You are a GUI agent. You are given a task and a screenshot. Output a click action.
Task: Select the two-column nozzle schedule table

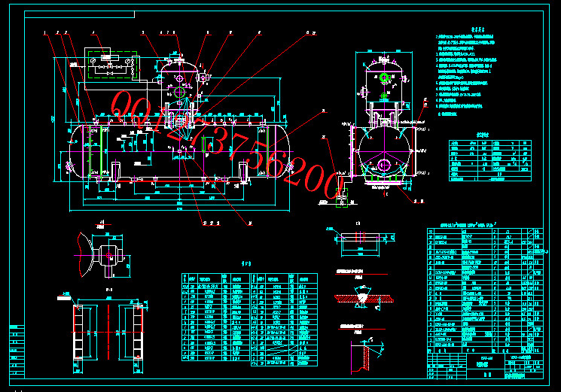pyautogui.click(x=250, y=320)
